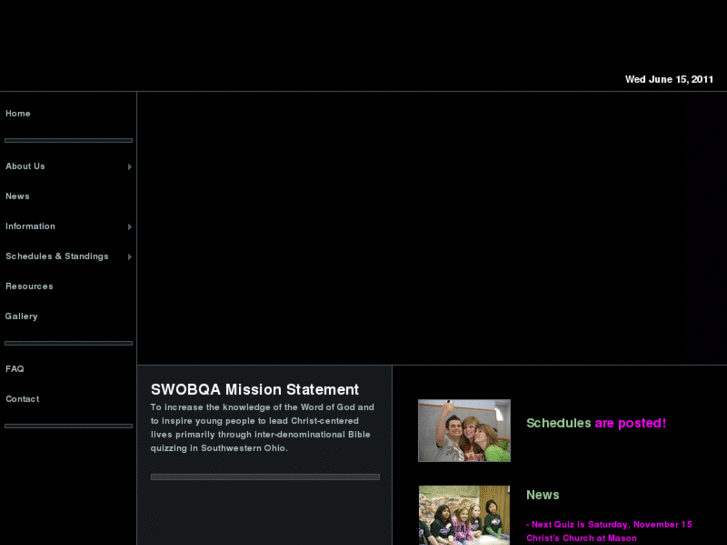Screen dimensions: 727x545
Task: Expand the About Us submenu arrow
Action: [130, 167]
